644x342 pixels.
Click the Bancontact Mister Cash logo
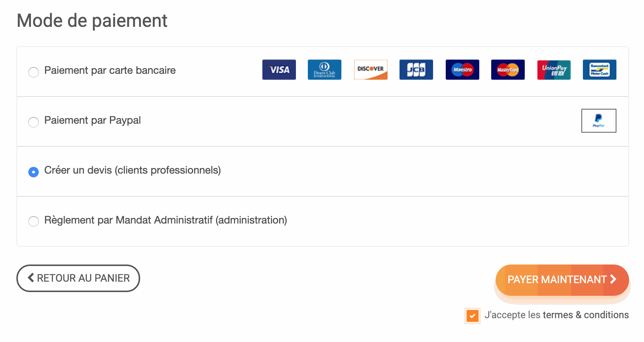(x=600, y=70)
